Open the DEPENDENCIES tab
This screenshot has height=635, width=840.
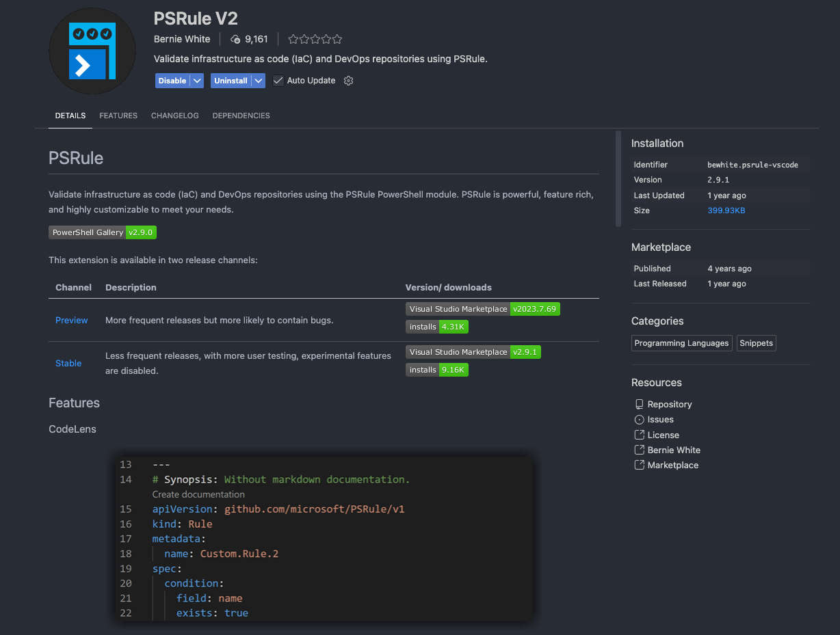tap(241, 116)
